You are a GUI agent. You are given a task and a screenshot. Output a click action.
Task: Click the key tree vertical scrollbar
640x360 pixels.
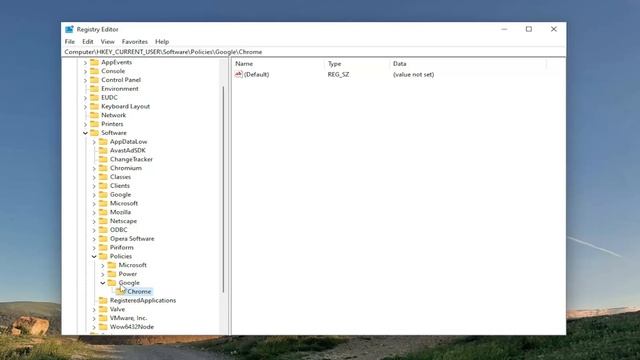pyautogui.click(x=223, y=189)
